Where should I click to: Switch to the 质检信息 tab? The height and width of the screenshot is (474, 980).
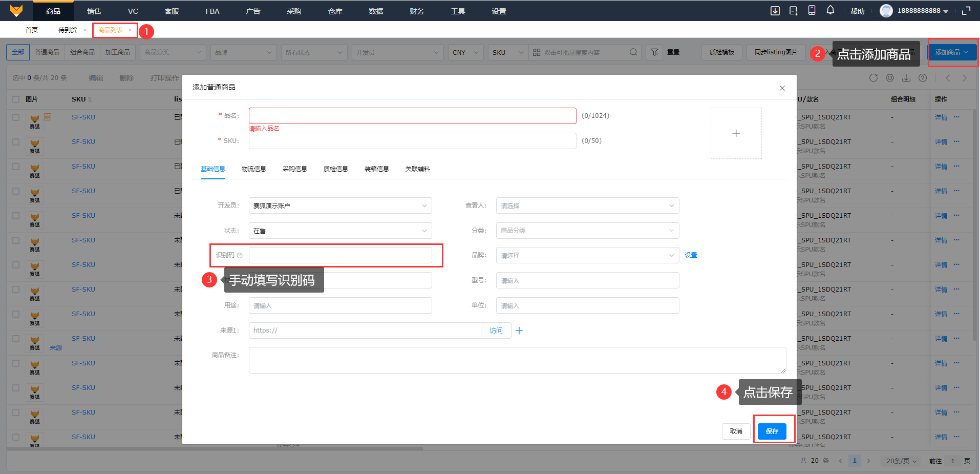coord(336,169)
